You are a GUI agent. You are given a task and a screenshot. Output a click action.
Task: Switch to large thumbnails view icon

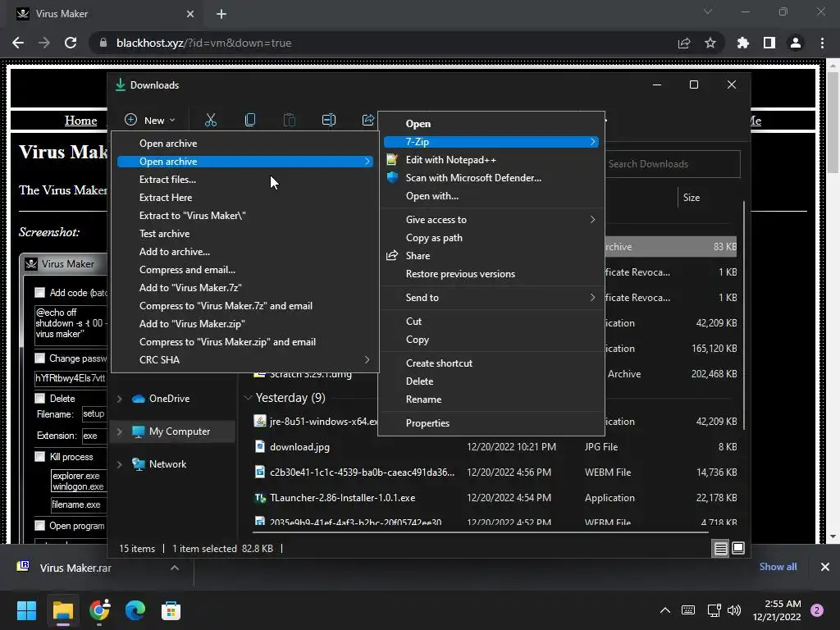tap(738, 549)
